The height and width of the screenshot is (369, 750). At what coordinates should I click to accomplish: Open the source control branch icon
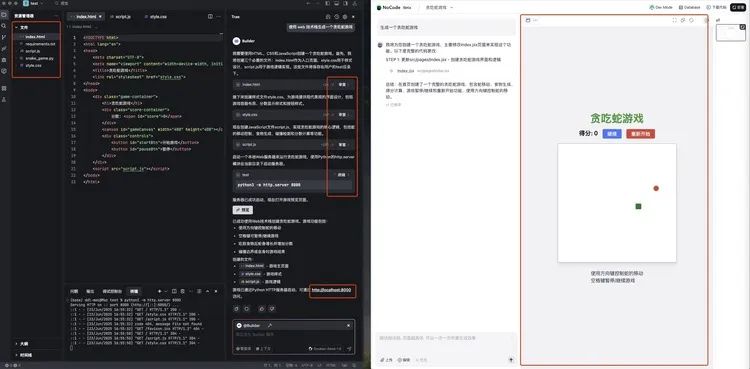point(4,37)
